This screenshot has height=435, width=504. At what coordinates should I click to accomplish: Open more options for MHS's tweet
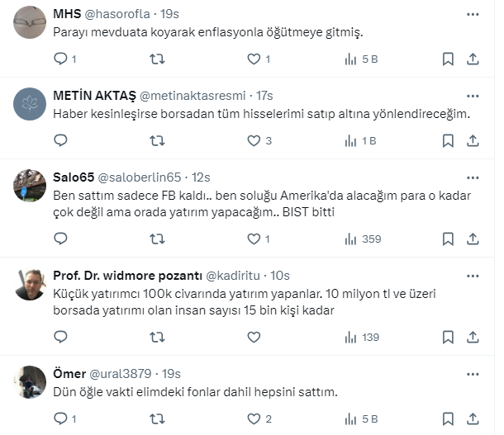pos(473,14)
